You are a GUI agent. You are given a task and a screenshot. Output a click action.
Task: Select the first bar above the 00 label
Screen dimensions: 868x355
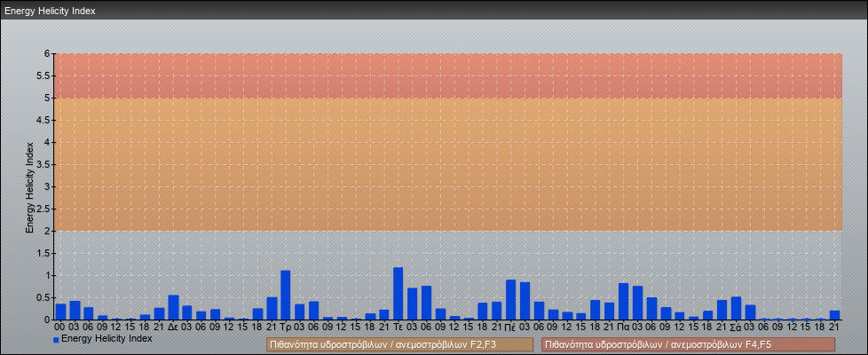tap(60, 312)
